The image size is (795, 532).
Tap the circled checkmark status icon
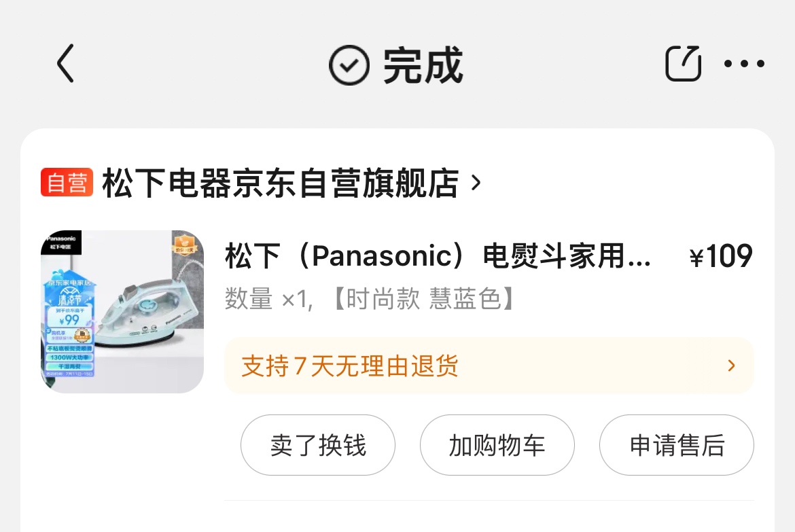(349, 65)
